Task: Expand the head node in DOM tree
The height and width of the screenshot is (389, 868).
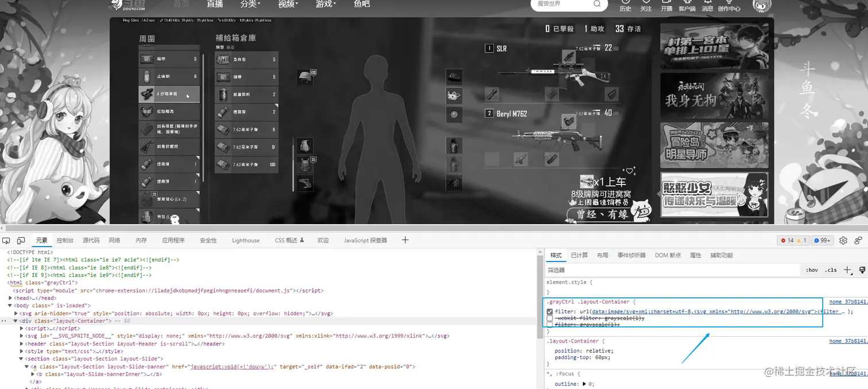Action: 11,298
